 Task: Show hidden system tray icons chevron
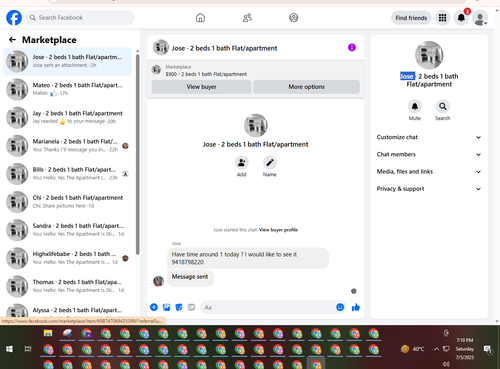point(436,349)
